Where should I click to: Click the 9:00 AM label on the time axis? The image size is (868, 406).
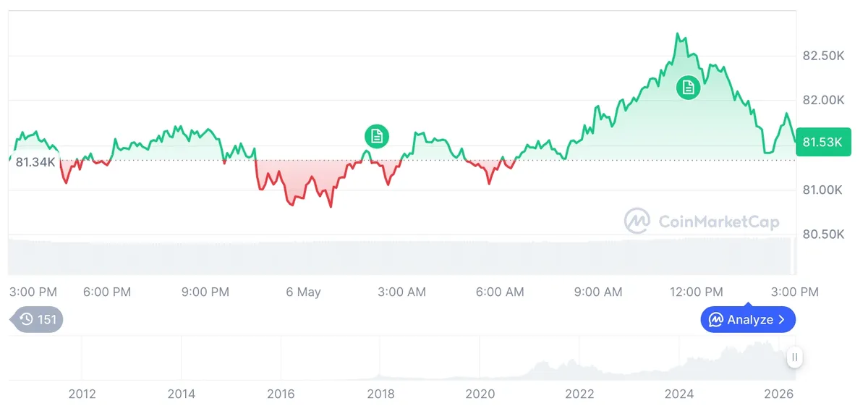click(597, 292)
